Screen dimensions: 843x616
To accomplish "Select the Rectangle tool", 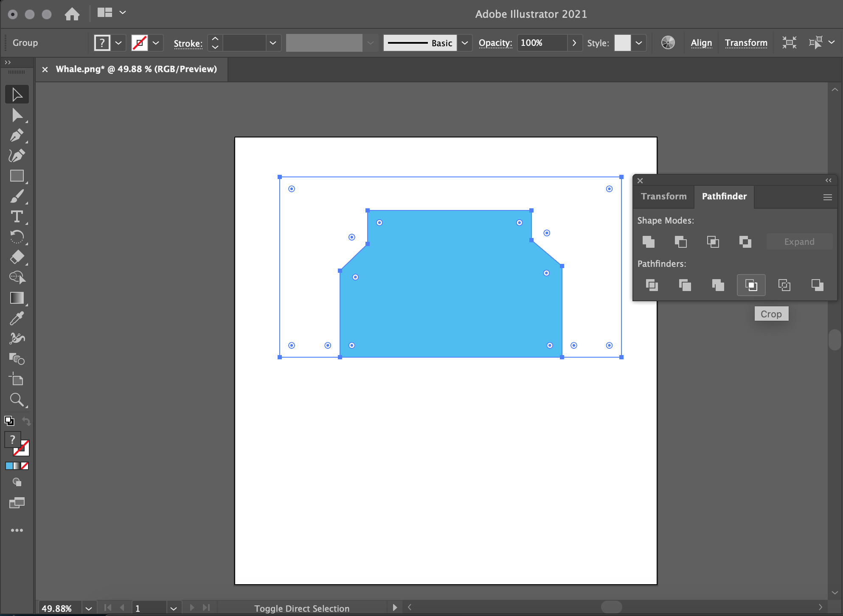I will [17, 176].
